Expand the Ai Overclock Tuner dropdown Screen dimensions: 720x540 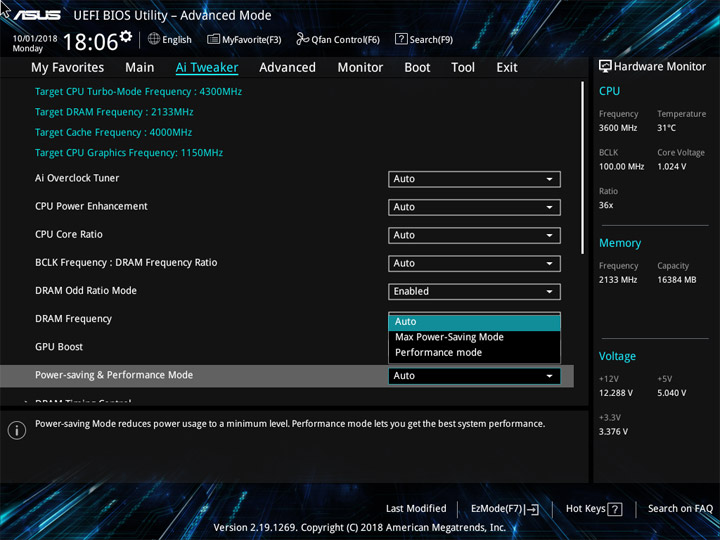(x=474, y=179)
